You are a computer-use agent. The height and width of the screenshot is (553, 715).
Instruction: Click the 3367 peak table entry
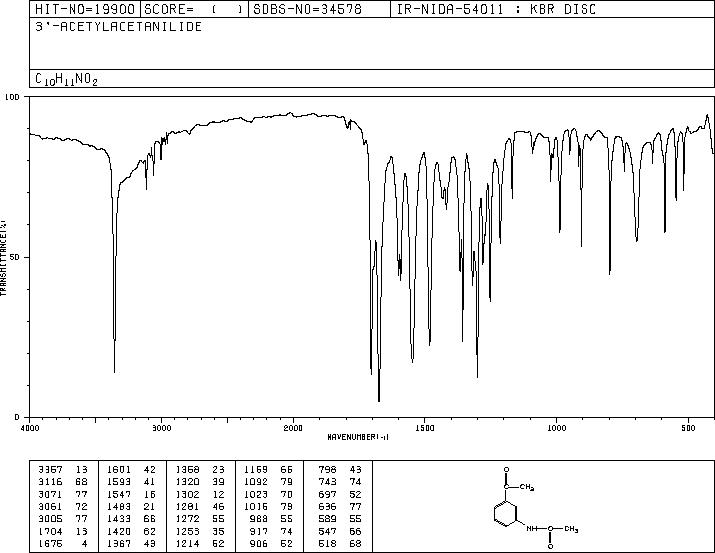tap(62, 470)
